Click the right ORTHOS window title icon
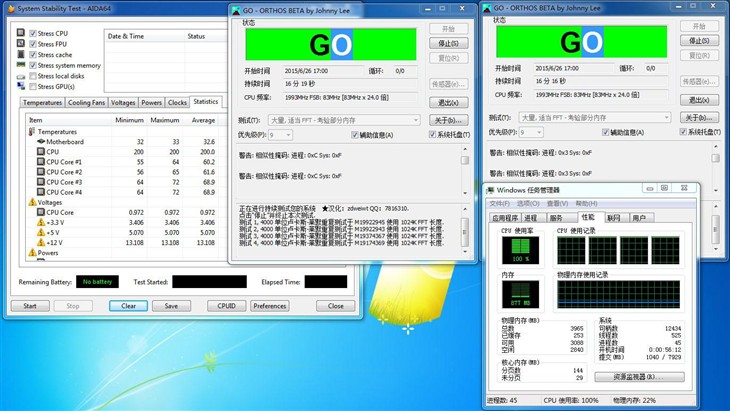730x411 pixels. tap(487, 8)
